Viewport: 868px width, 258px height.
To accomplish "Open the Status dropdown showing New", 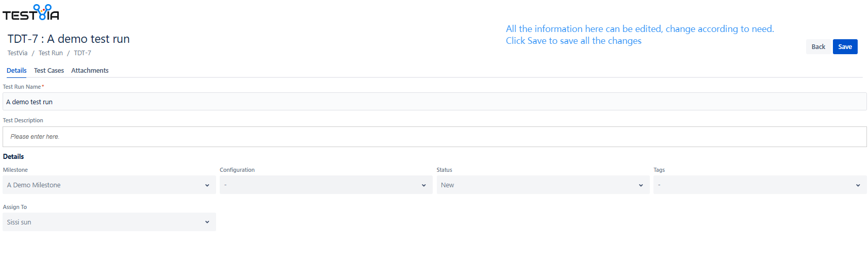I will click(543, 185).
